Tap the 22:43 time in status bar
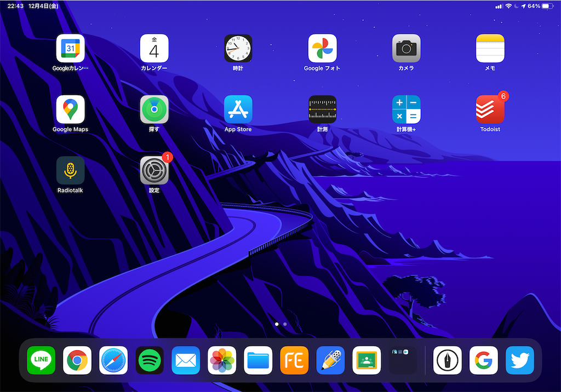 (x=15, y=6)
